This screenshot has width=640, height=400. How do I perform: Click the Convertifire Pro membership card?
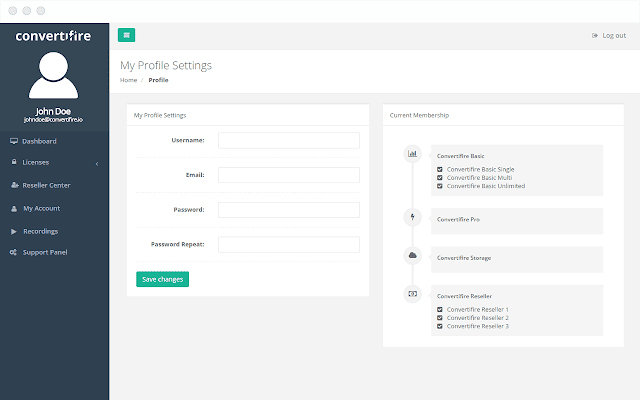coord(517,221)
